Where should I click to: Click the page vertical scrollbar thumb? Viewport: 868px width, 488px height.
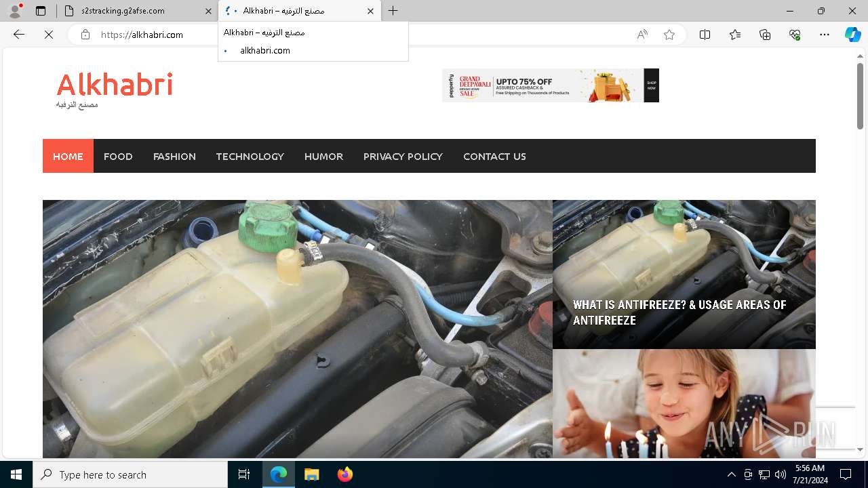pos(860,96)
